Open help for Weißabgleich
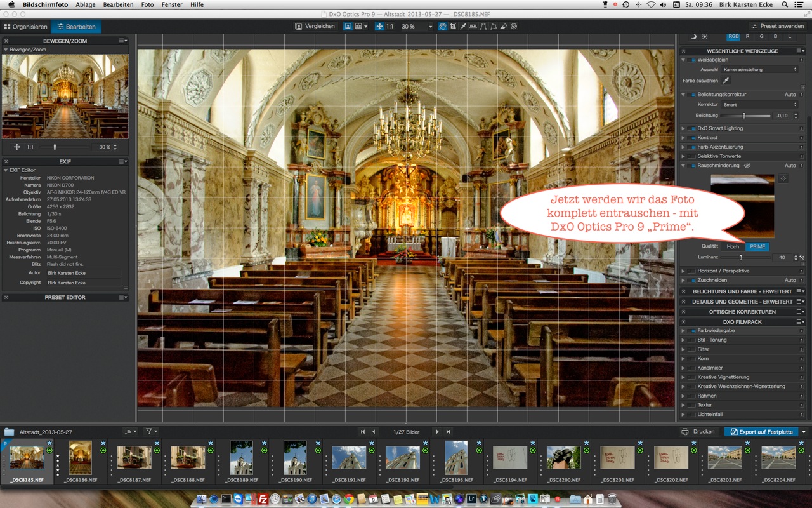The width and height of the screenshot is (812, 508). pos(802,60)
